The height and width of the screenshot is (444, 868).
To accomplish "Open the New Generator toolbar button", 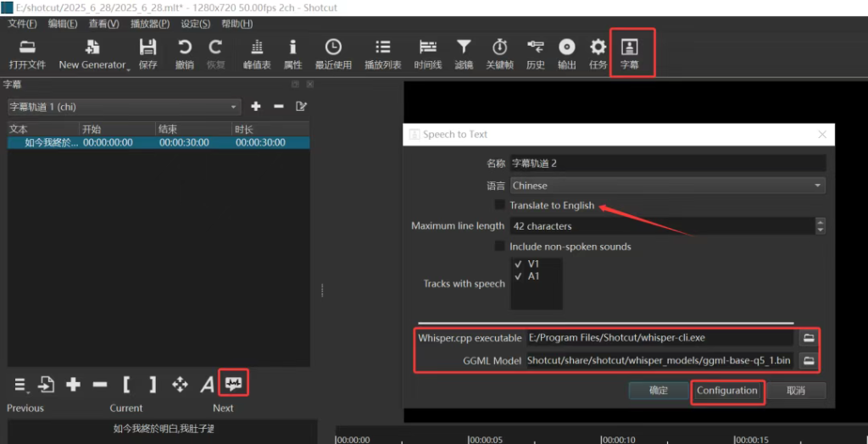I will 92,54.
